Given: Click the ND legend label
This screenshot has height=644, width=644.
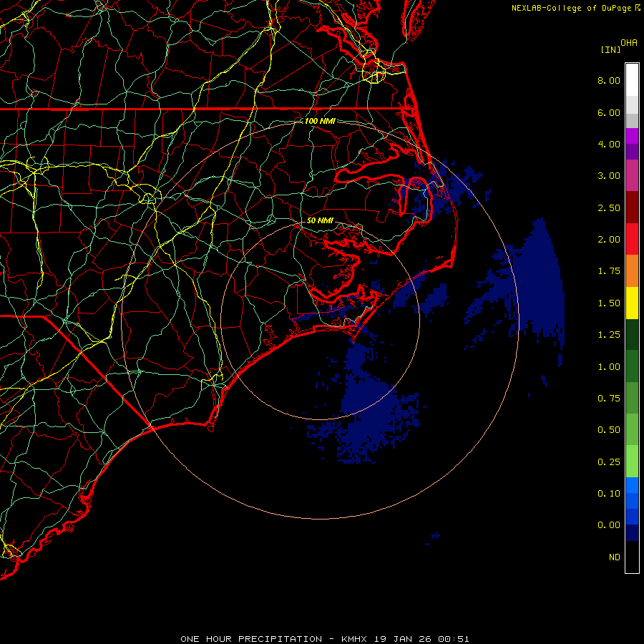Looking at the screenshot, I should (x=615, y=557).
